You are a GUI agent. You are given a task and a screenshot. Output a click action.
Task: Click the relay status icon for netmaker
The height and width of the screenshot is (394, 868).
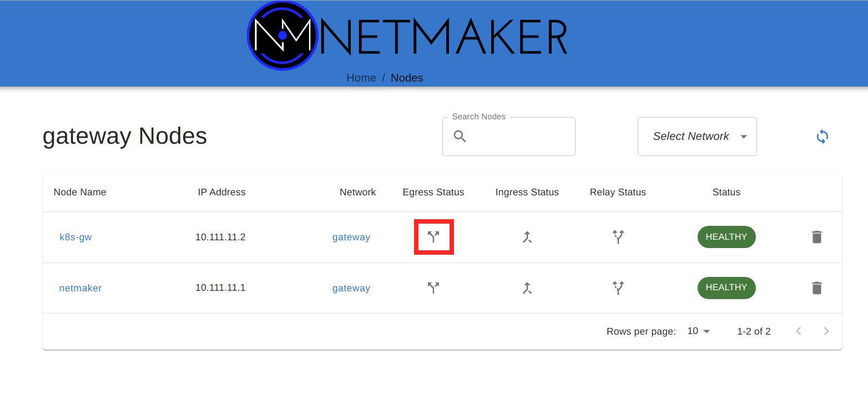click(x=618, y=287)
